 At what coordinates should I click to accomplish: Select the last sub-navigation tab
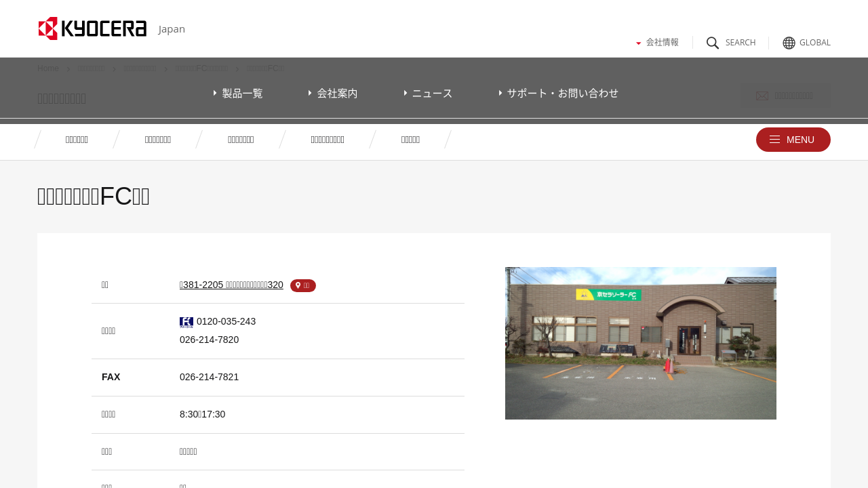(x=410, y=140)
